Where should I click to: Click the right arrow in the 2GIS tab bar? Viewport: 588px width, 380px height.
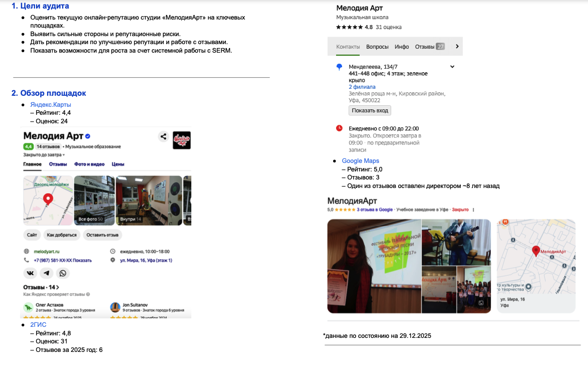[x=457, y=47]
